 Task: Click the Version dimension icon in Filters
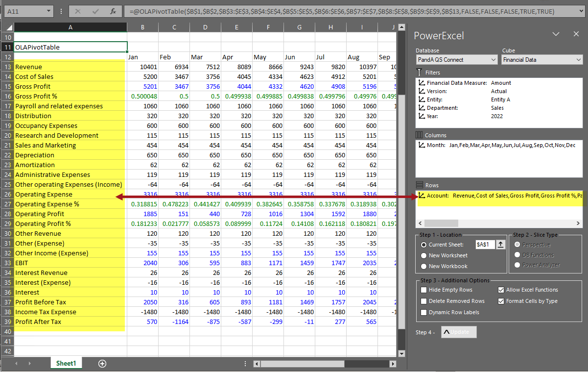pos(422,91)
